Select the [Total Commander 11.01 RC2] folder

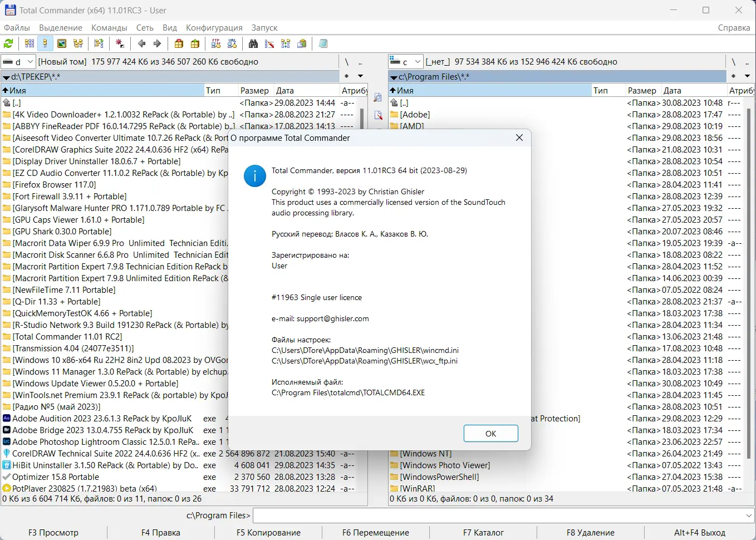coord(67,336)
